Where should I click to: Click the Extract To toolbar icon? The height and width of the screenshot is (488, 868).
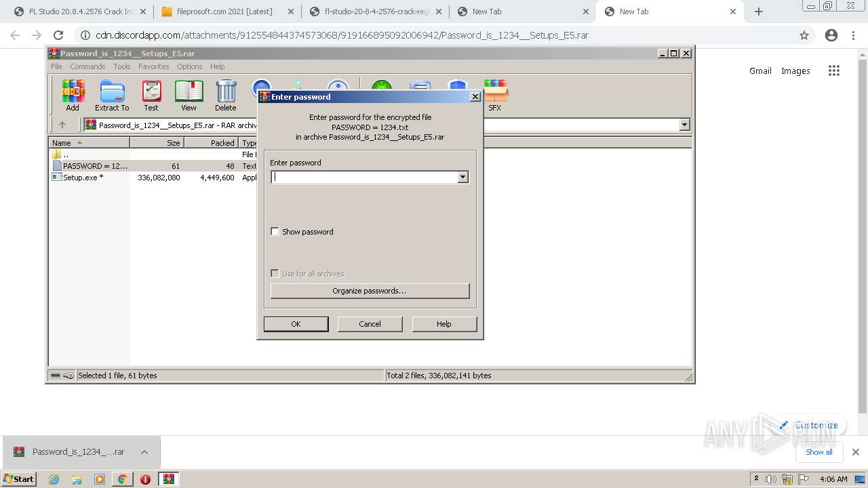point(112,95)
